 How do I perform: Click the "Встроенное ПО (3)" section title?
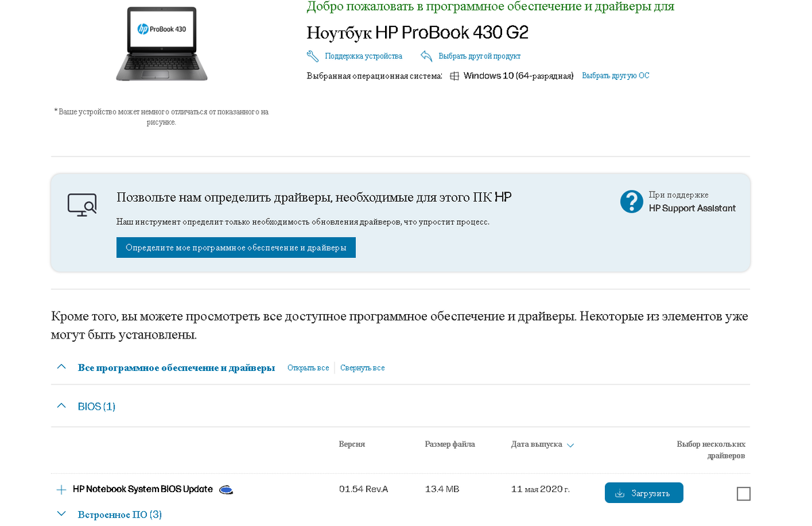coord(120,514)
